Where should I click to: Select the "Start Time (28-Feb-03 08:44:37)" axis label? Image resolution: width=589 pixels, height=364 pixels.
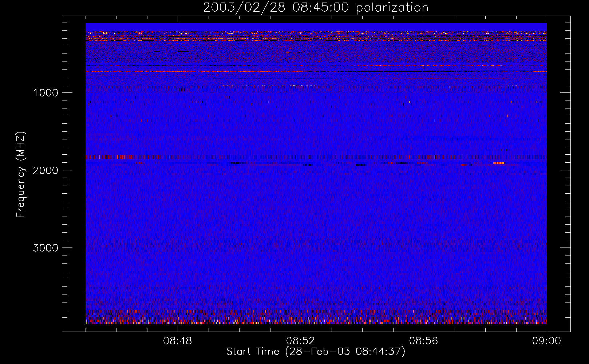(316, 352)
